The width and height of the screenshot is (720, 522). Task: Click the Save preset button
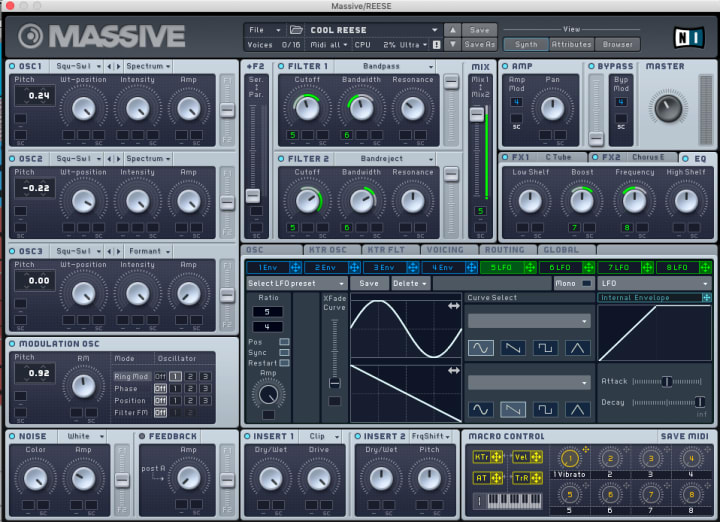pyautogui.click(x=479, y=30)
